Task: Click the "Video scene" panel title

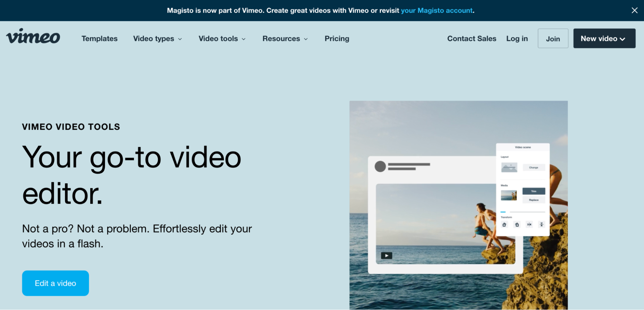Action: tap(523, 147)
